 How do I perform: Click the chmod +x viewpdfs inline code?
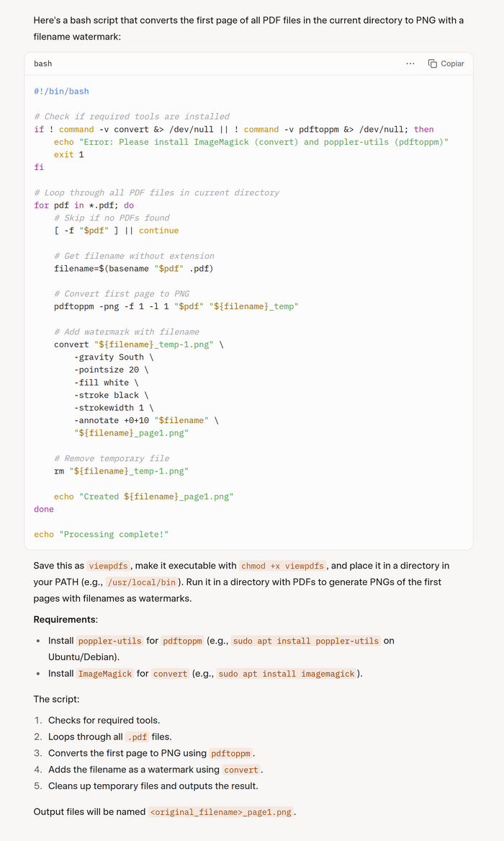[283, 566]
